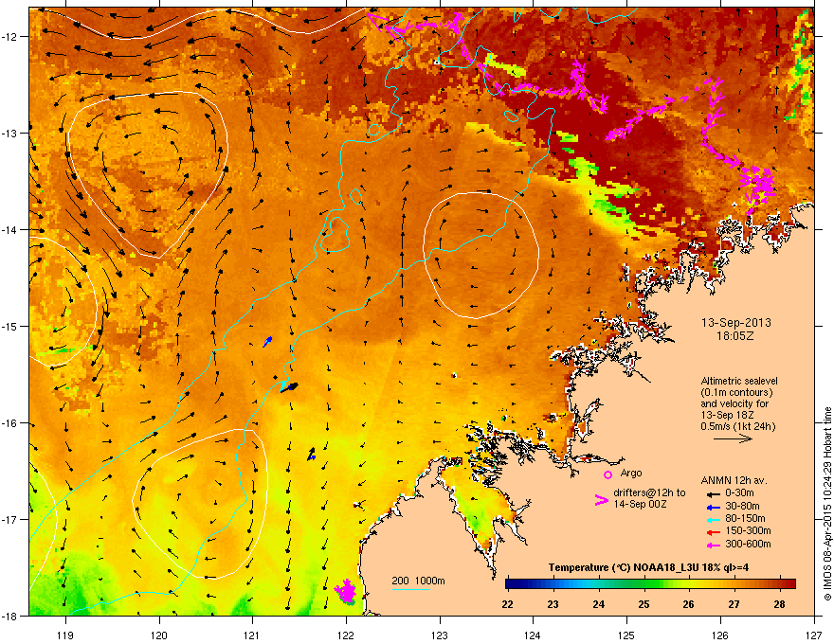This screenshot has height=644, width=834.
Task: Click the 0.5m/s velocity scale arrow
Action: point(733,438)
